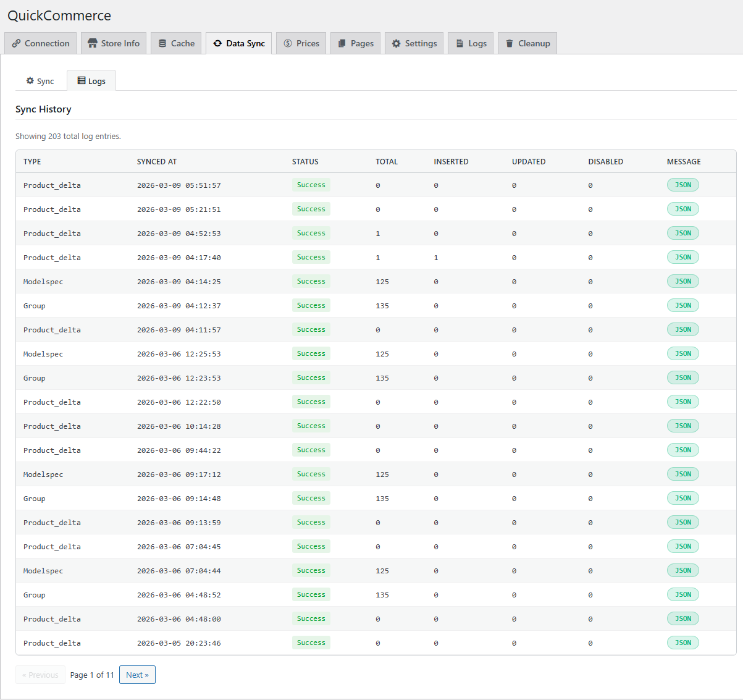Click the document icon on top Logs tab
This screenshot has height=700, width=743.
click(460, 43)
